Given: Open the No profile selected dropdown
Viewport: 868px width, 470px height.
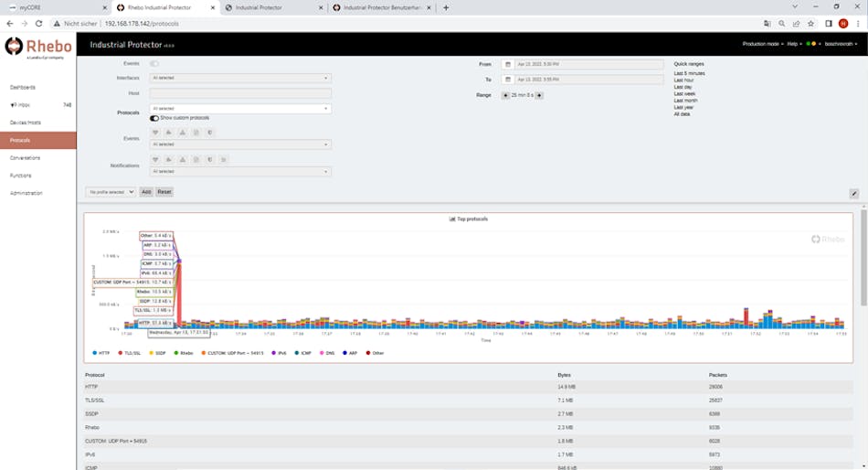Looking at the screenshot, I should coord(111,192).
